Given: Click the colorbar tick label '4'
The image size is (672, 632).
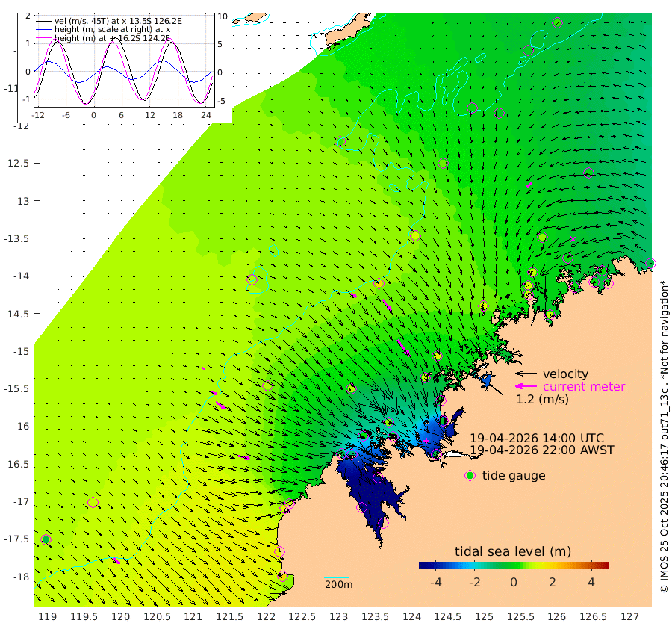Looking at the screenshot, I should 591,582.
